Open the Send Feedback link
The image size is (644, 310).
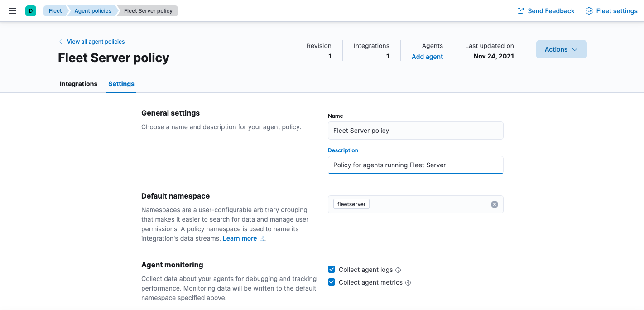click(551, 10)
